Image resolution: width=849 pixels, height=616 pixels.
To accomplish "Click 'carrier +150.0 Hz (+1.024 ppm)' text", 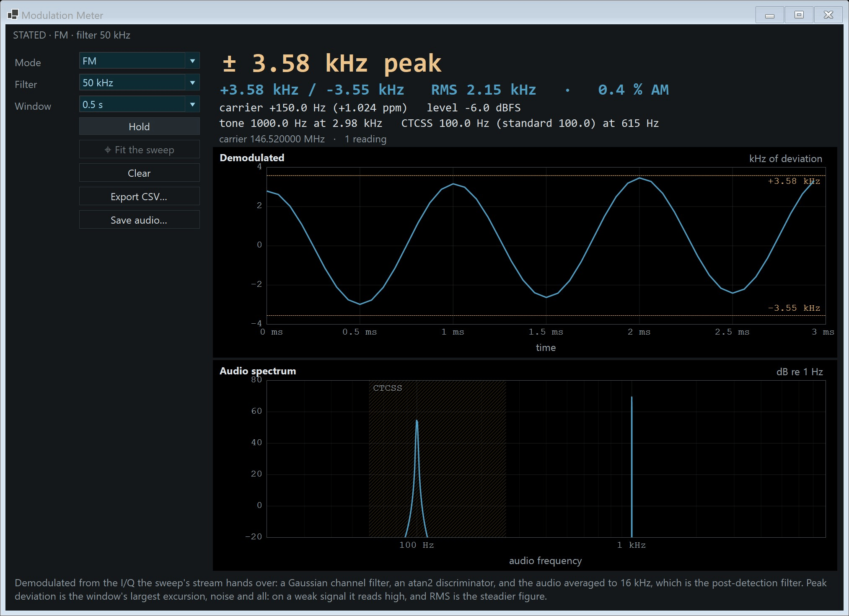I will coord(313,108).
